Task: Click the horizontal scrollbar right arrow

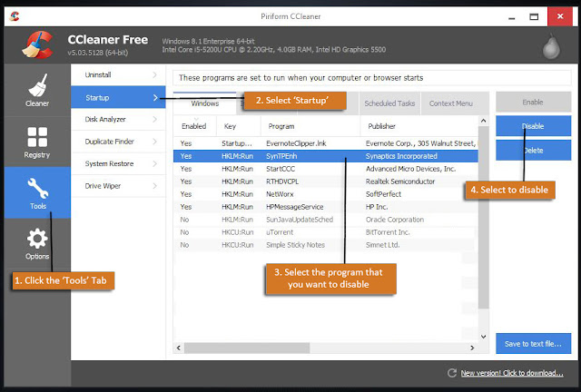Action: (x=472, y=348)
